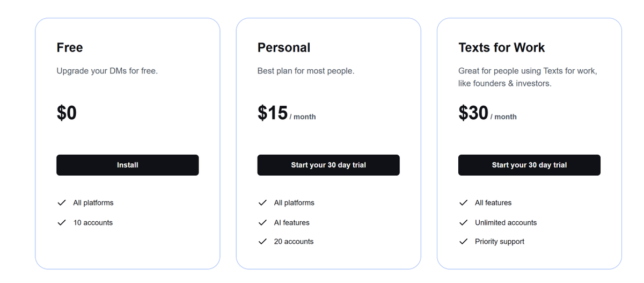Start the 30 day trial for Texts for Work
The height and width of the screenshot is (283, 644).
coord(529,165)
